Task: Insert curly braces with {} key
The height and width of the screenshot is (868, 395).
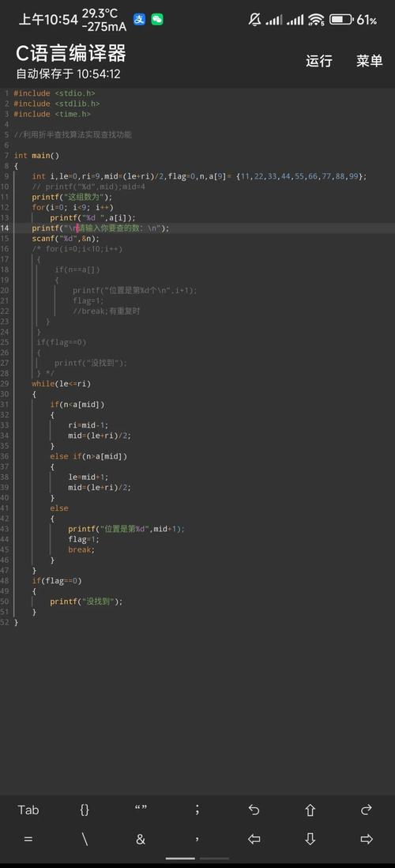Action: tap(85, 810)
